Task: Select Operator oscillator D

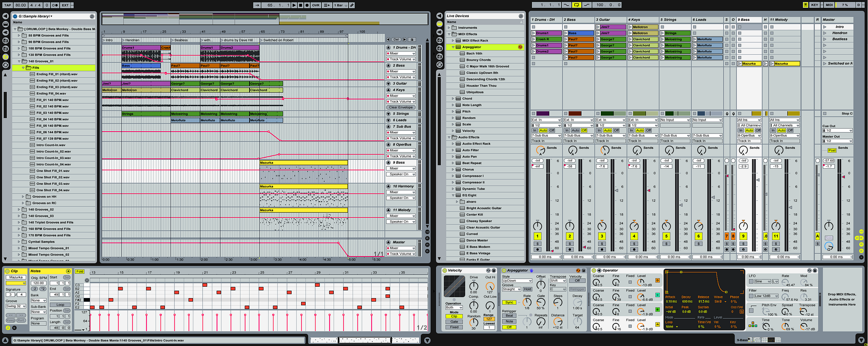Action: [657, 280]
